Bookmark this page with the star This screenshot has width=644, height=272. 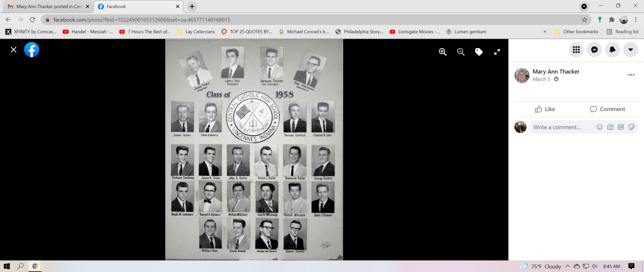pos(584,20)
